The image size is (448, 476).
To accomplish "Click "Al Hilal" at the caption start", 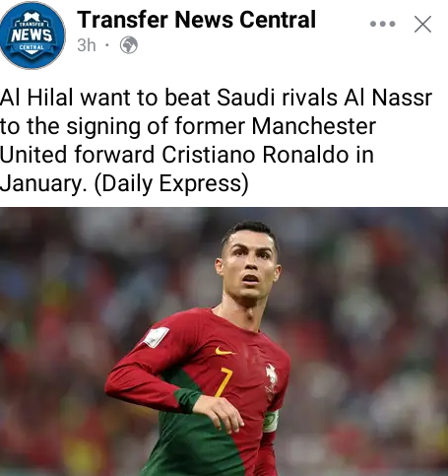I will pos(36,98).
